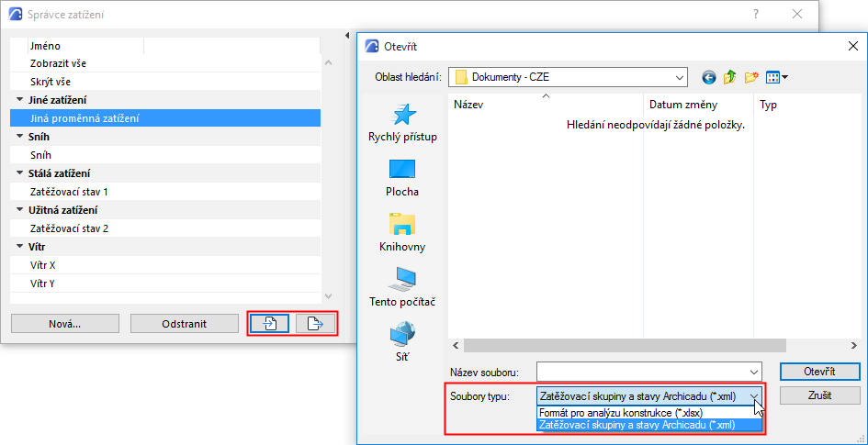Viewport: 868px width, 445px height.
Task: Open the Oblast hledání folder dropdown
Action: click(x=681, y=77)
